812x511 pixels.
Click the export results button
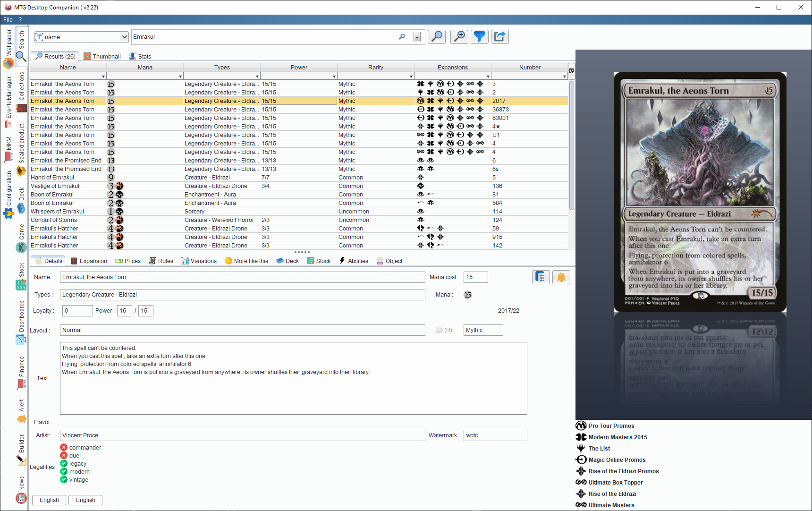(x=500, y=37)
